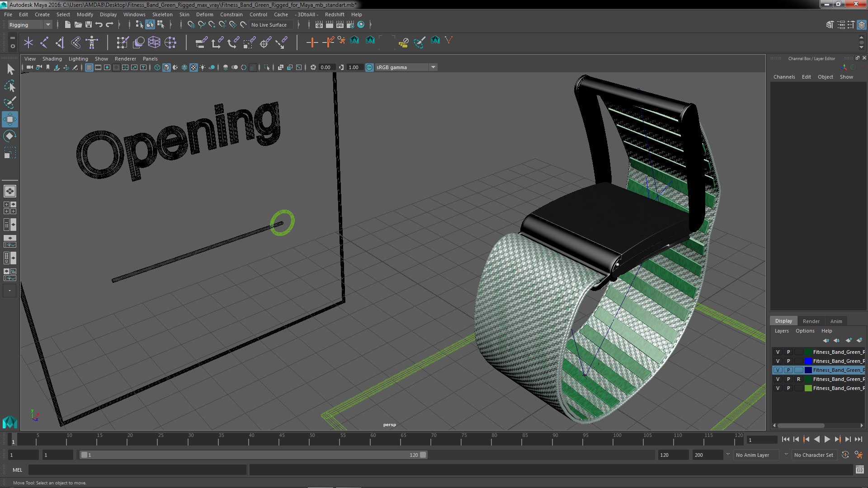Click the Create Locator shelf icon
The height and width of the screenshot is (488, 868).
[x=28, y=42]
